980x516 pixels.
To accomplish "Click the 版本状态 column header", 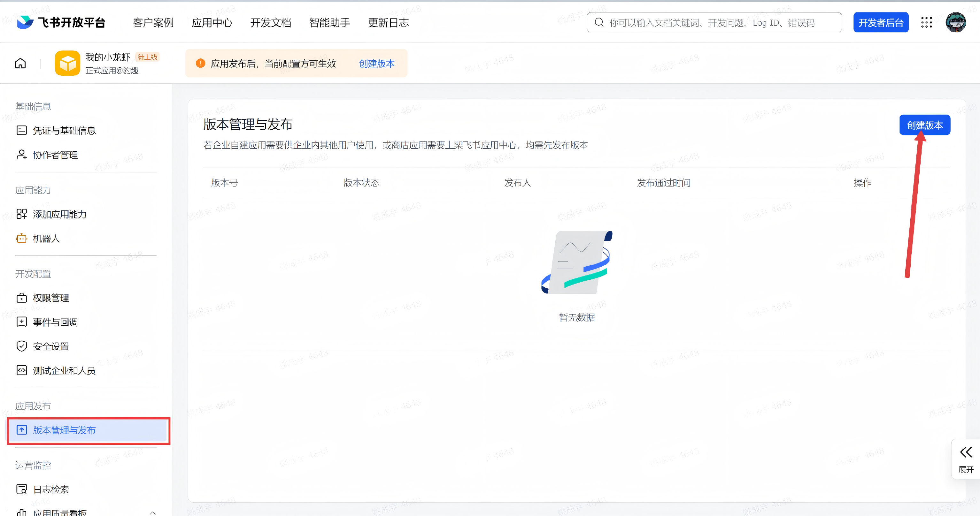I will 361,183.
